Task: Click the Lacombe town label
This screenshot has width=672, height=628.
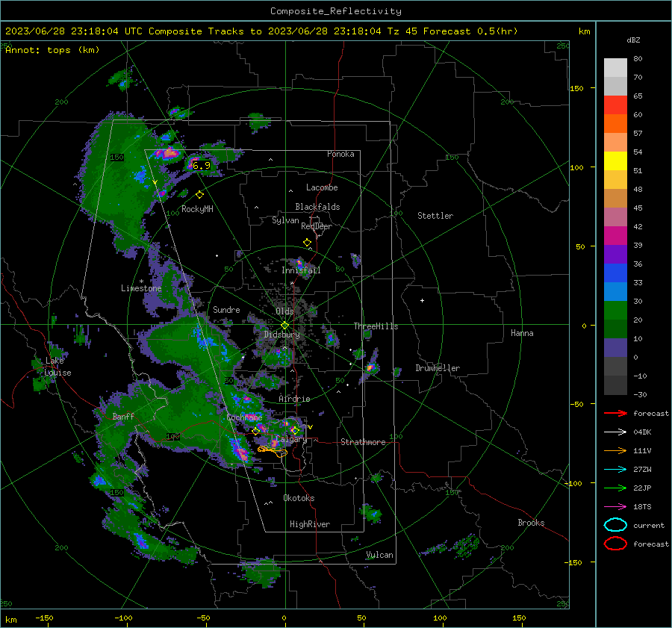Action: click(321, 187)
